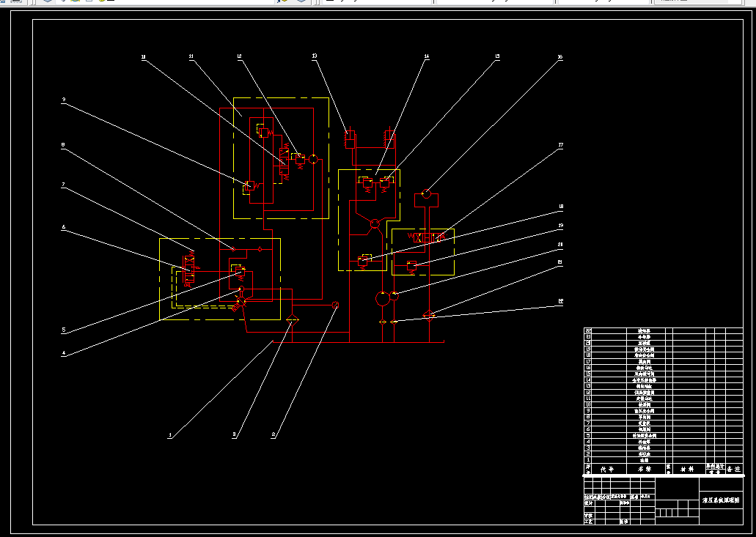
Task: Pick the diamond filter symbol at callout 3
Action: point(292,319)
